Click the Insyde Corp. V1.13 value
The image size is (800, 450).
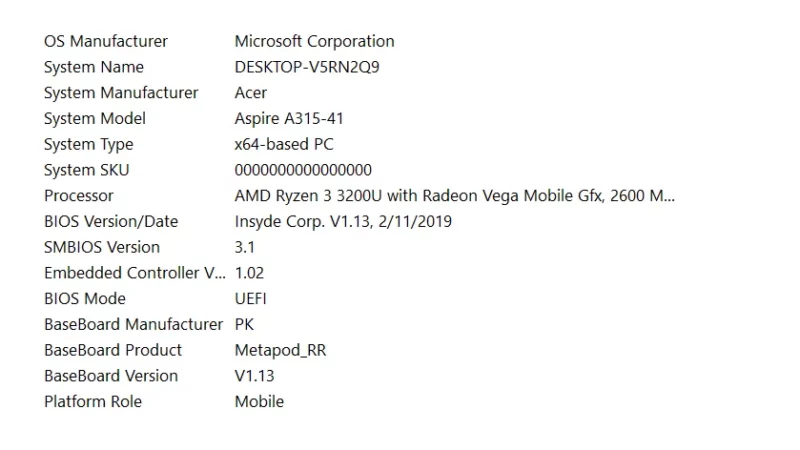[x=343, y=221]
